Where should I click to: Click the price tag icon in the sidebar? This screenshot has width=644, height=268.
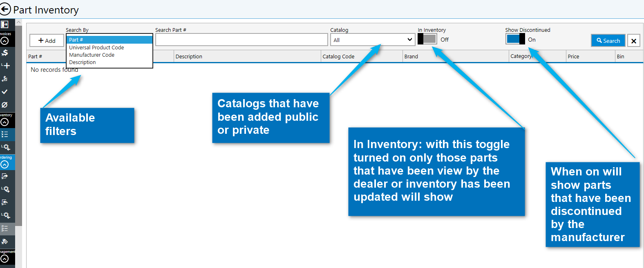5,241
